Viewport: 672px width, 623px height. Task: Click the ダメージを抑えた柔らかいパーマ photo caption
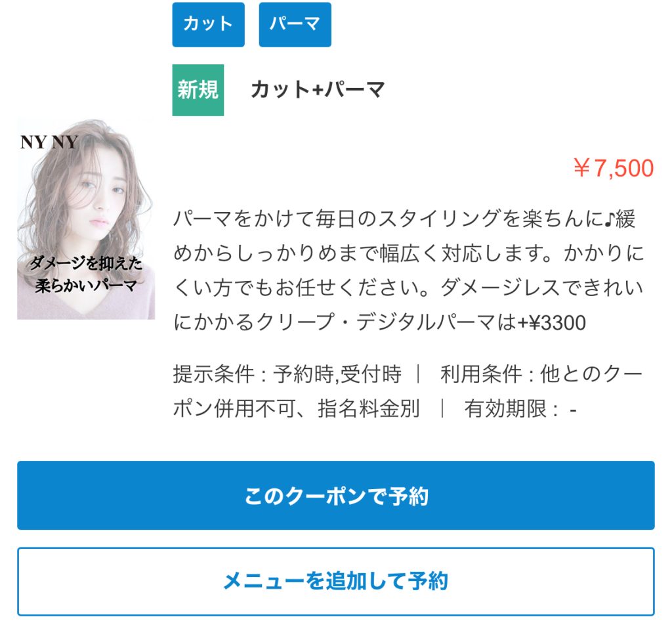point(86,274)
